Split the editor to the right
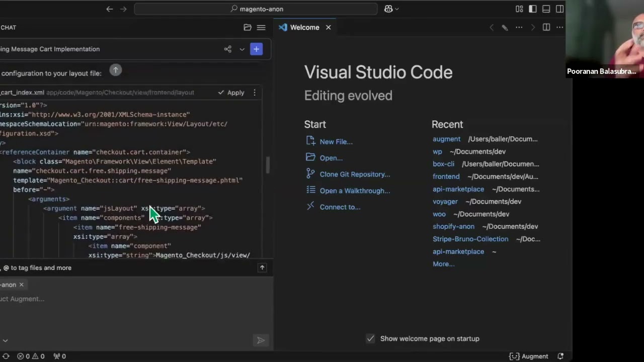The image size is (644, 362). 546,28
